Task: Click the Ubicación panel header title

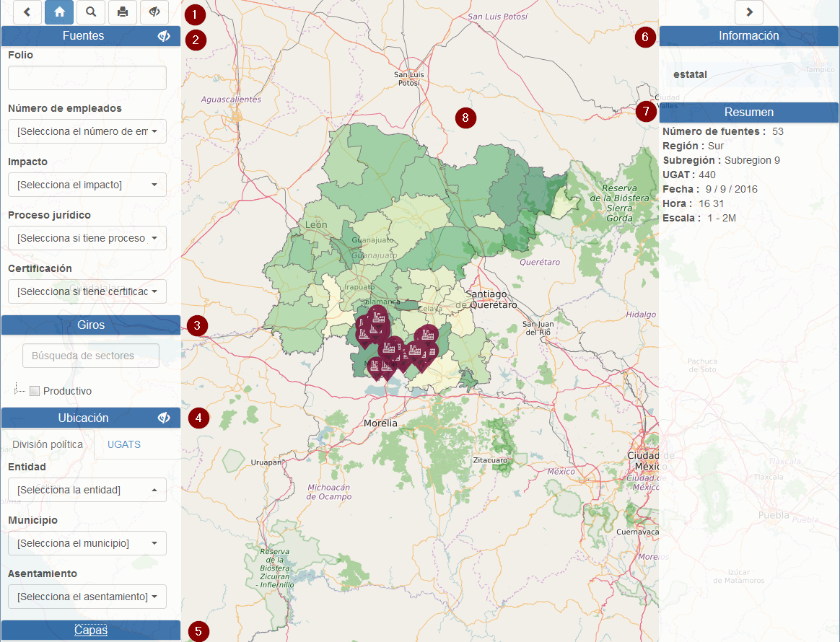Action: (x=83, y=418)
